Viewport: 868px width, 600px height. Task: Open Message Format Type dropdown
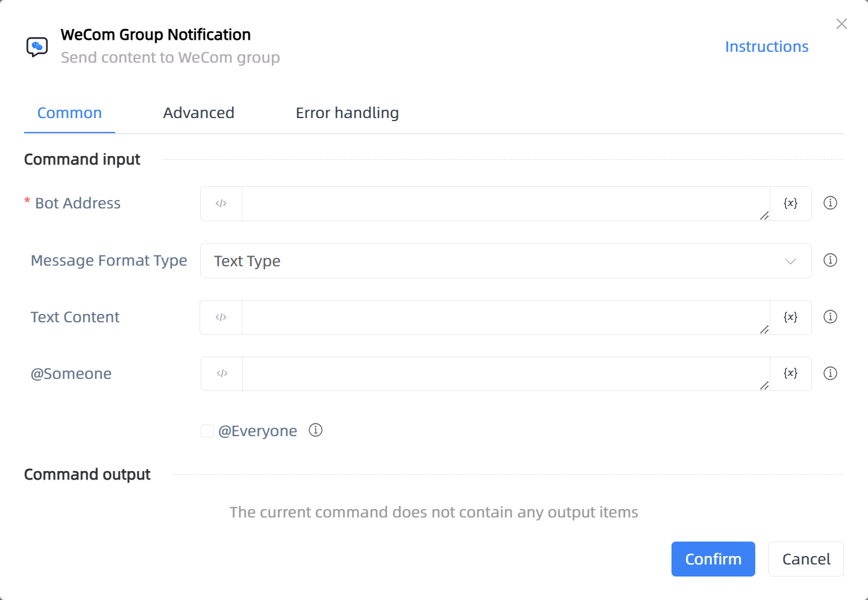pyautogui.click(x=506, y=261)
